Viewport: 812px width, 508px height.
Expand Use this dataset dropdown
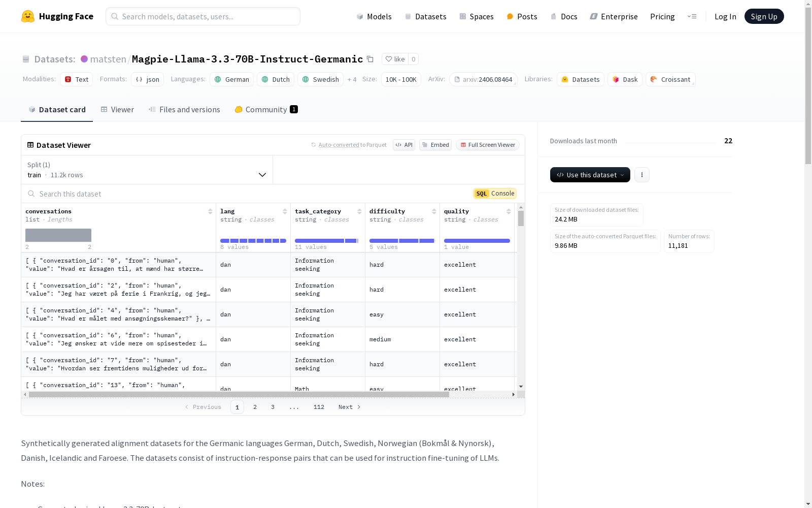tap(590, 175)
